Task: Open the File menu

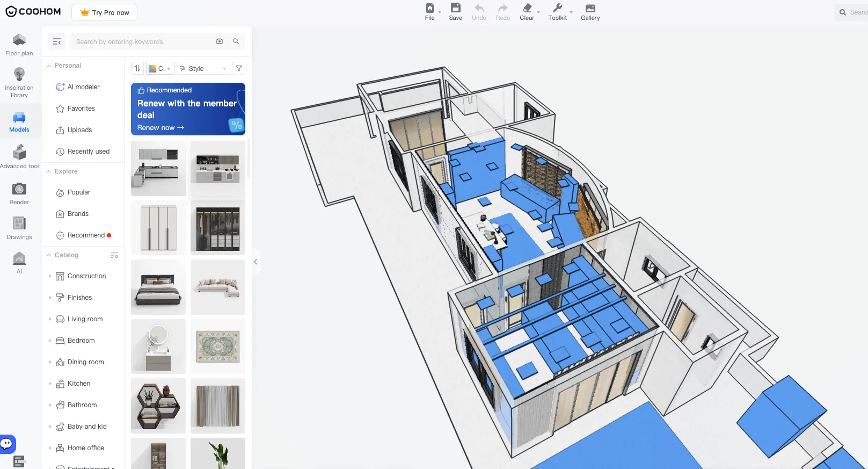Action: 431,12
